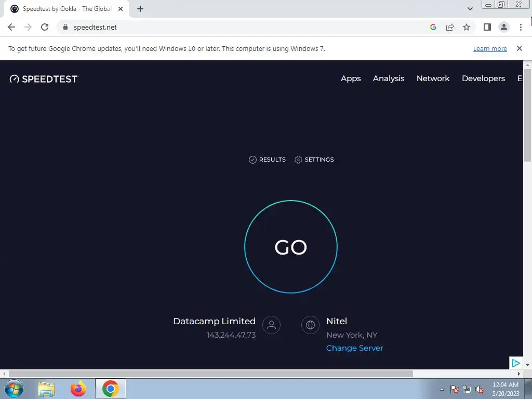532x399 pixels.
Task: Click the vertical scrollbar down arrow
Action: click(527, 365)
